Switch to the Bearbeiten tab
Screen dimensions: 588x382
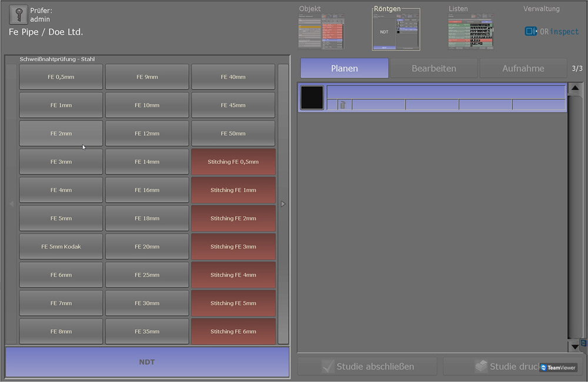pyautogui.click(x=434, y=68)
